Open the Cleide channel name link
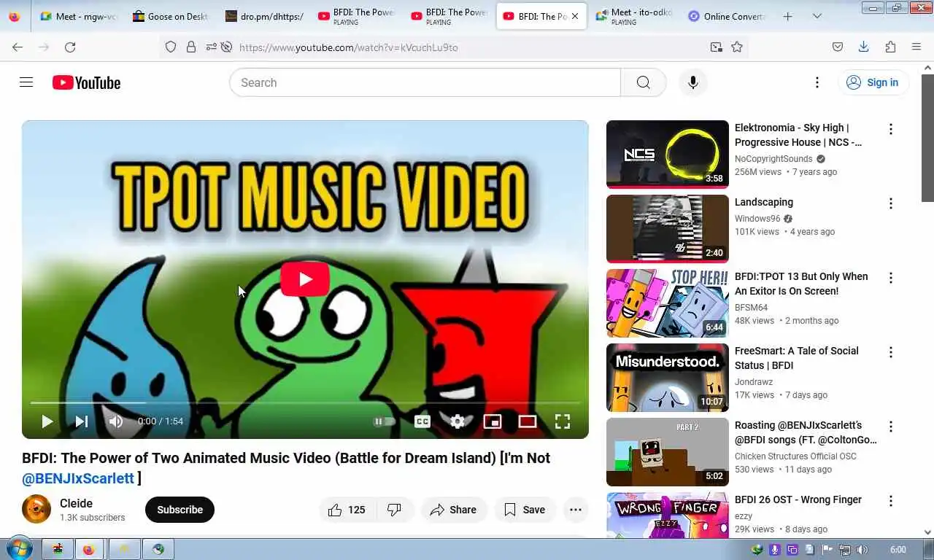Viewport: 934px width, 560px height. pyautogui.click(x=76, y=503)
